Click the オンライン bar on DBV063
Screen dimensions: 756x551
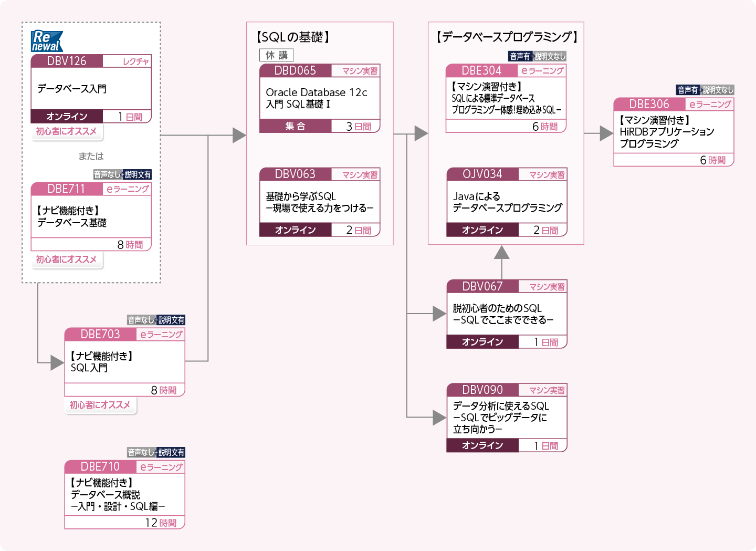coord(296,230)
